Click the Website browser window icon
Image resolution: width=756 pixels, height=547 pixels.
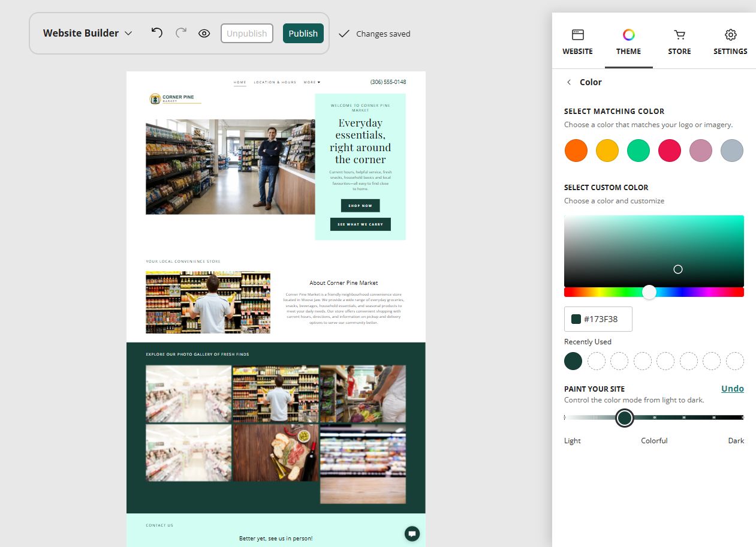point(577,35)
